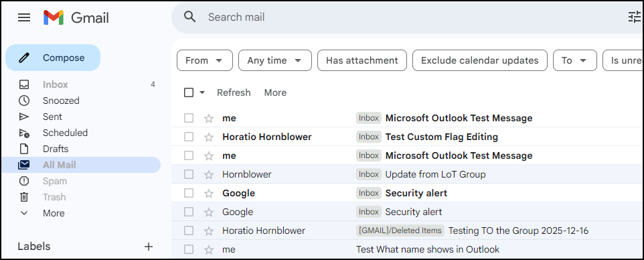Open the To filter dropdown
The height and width of the screenshot is (260, 644).
tap(574, 60)
